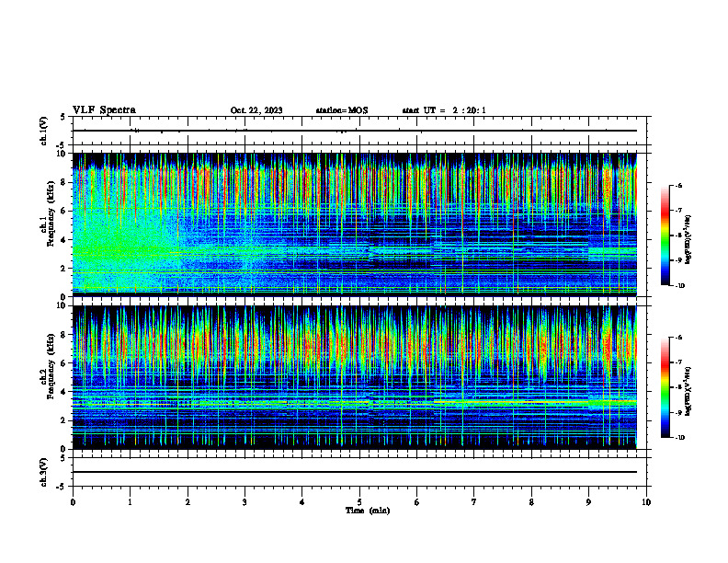Click the "-6" tick on ch.1 colorbar

pyautogui.click(x=678, y=185)
